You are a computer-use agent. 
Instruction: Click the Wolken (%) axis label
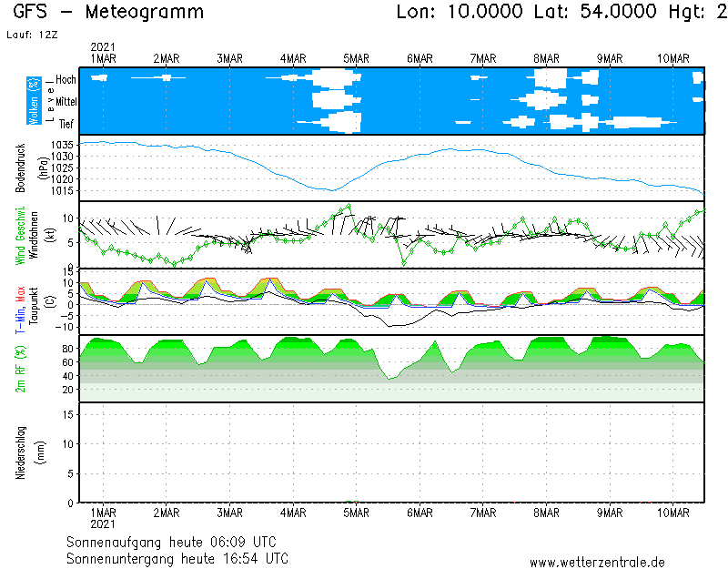pyautogui.click(x=34, y=100)
